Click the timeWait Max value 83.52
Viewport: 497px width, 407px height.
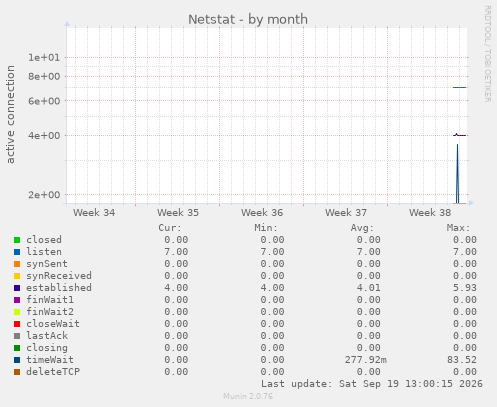[x=462, y=360]
